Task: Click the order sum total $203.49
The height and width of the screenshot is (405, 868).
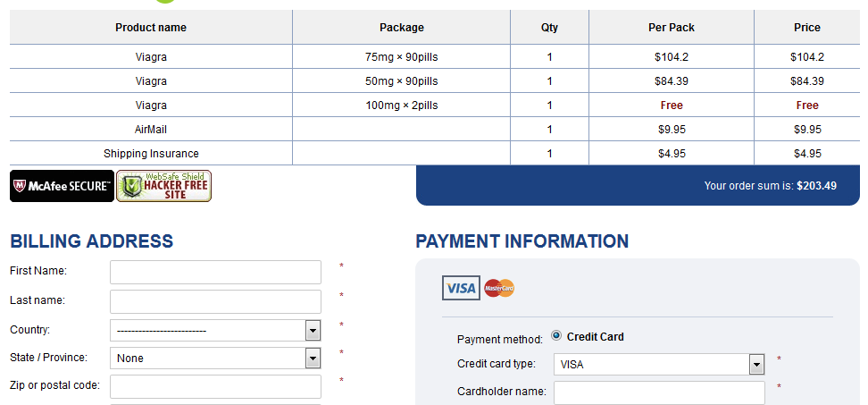Action: pos(816,186)
